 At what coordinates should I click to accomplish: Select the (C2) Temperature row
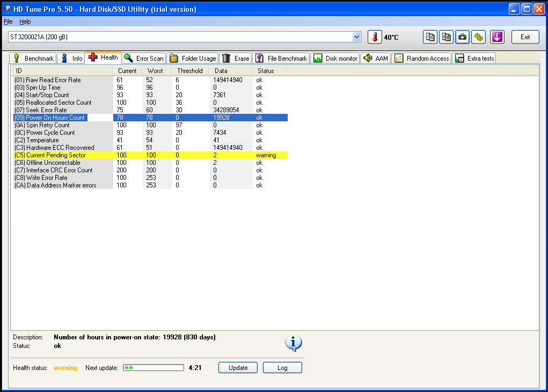tap(150, 140)
